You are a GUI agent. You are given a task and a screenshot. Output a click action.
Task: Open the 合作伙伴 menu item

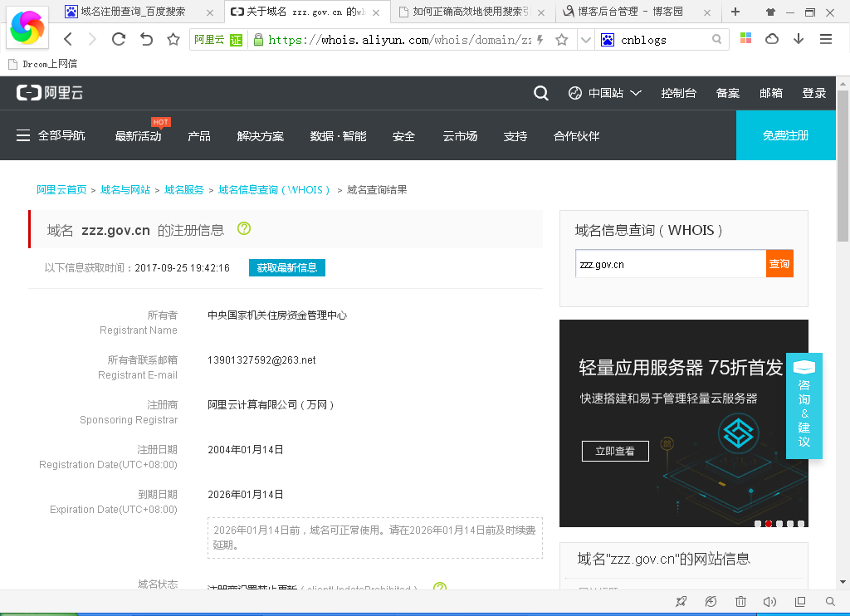coord(576,136)
